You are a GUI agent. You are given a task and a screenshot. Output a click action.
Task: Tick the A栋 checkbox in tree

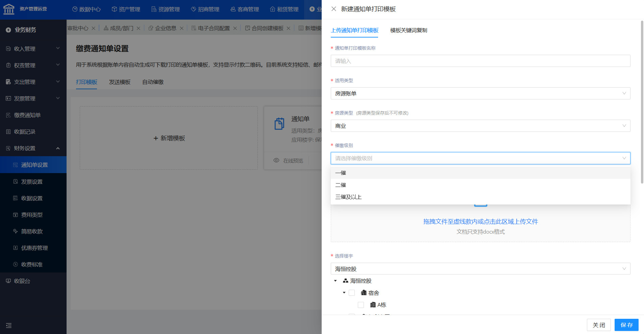click(361, 305)
